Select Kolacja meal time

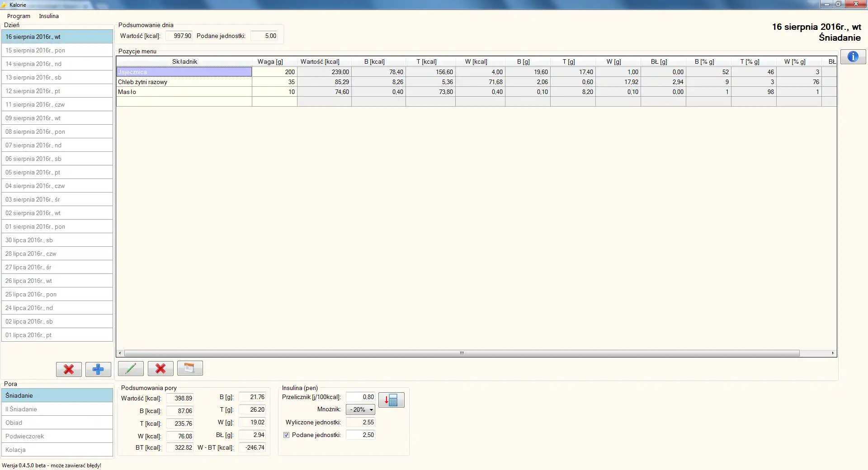click(57, 450)
